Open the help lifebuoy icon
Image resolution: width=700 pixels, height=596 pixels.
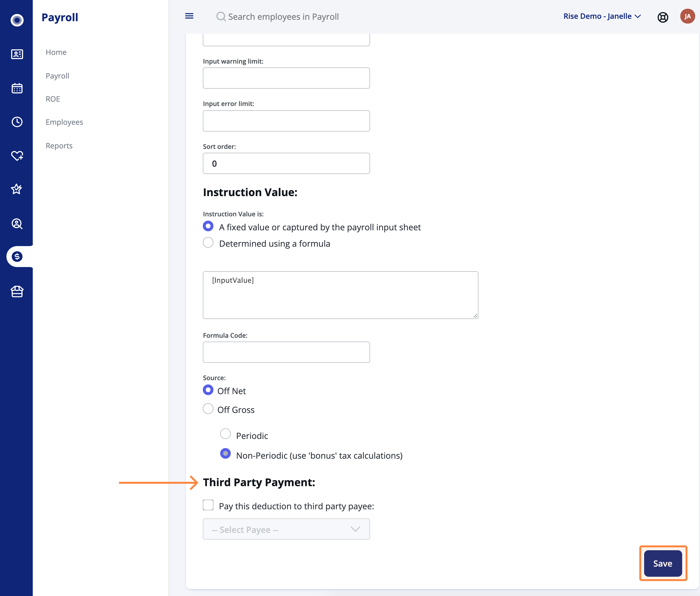click(x=663, y=17)
